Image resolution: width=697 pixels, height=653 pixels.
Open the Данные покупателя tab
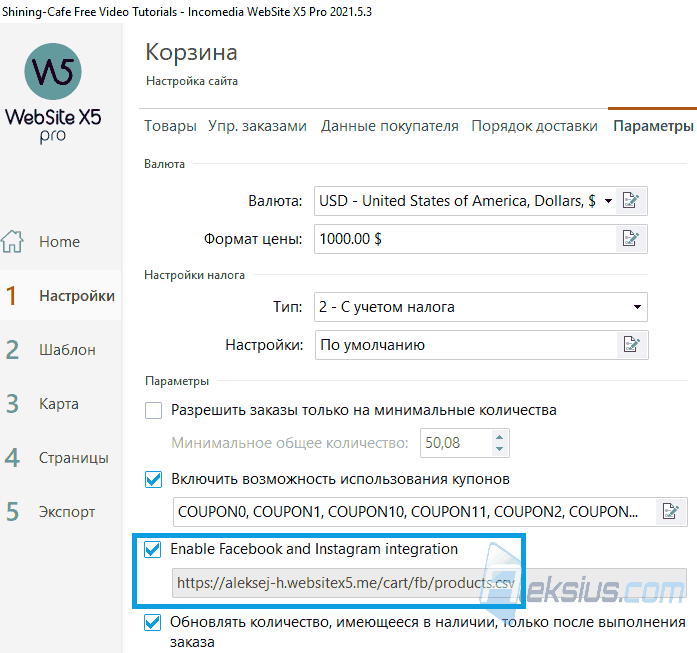point(390,126)
